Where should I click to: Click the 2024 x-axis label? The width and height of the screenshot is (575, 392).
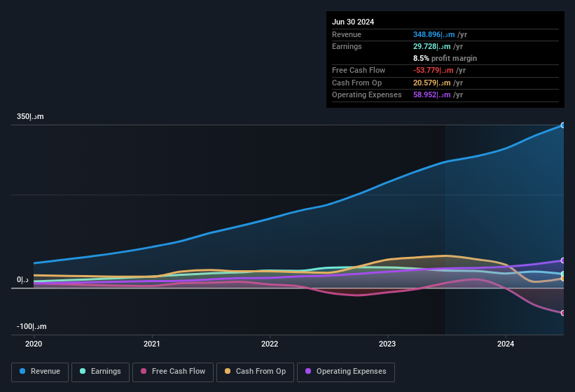coord(506,344)
